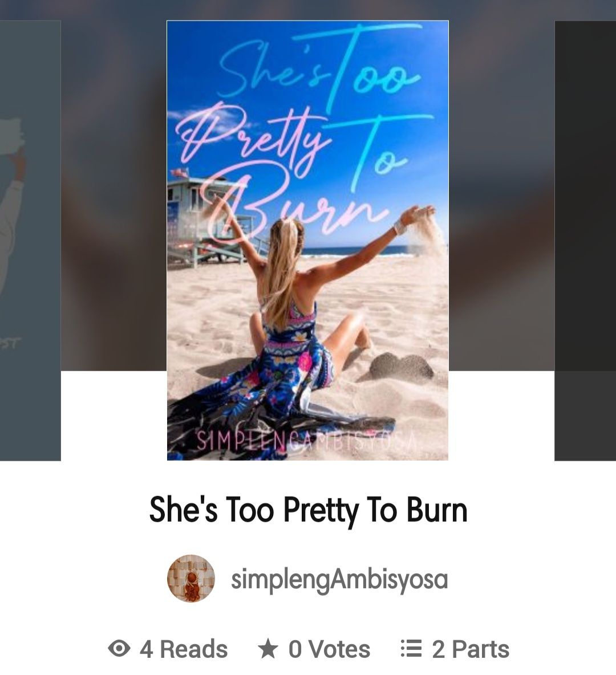This screenshot has height=675, width=616.
Task: View the previous story cover on left
Action: (x=30, y=240)
